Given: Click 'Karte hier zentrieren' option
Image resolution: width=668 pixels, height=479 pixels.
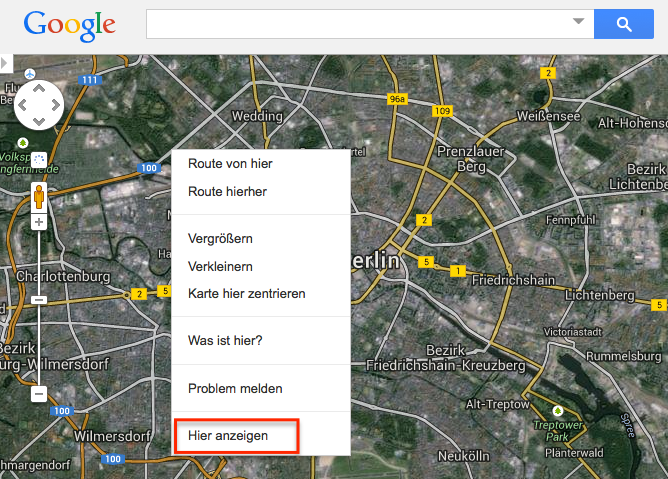Looking at the screenshot, I should click(x=246, y=293).
